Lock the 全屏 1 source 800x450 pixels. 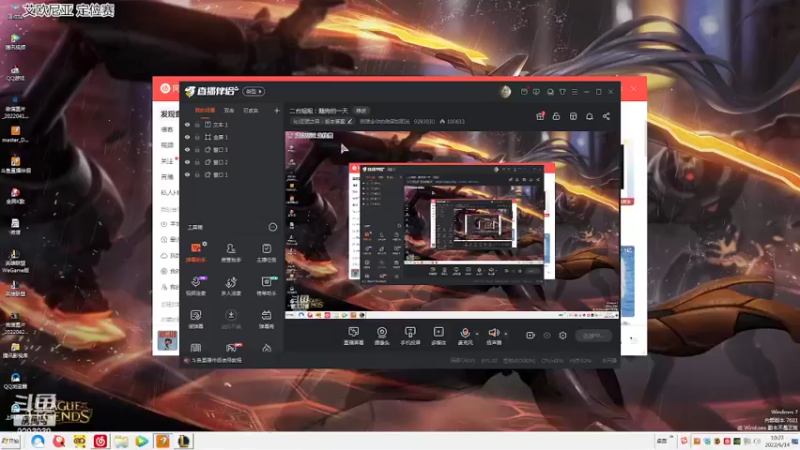(x=197, y=137)
